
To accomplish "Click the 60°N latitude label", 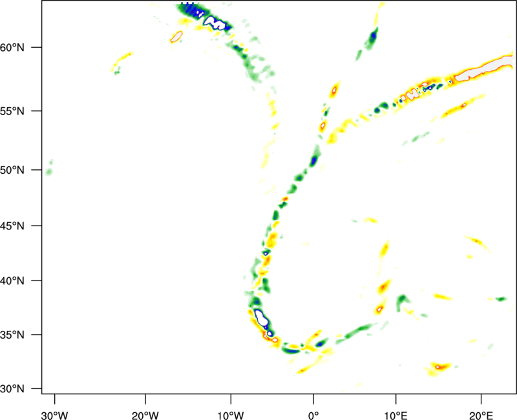I will [12, 47].
